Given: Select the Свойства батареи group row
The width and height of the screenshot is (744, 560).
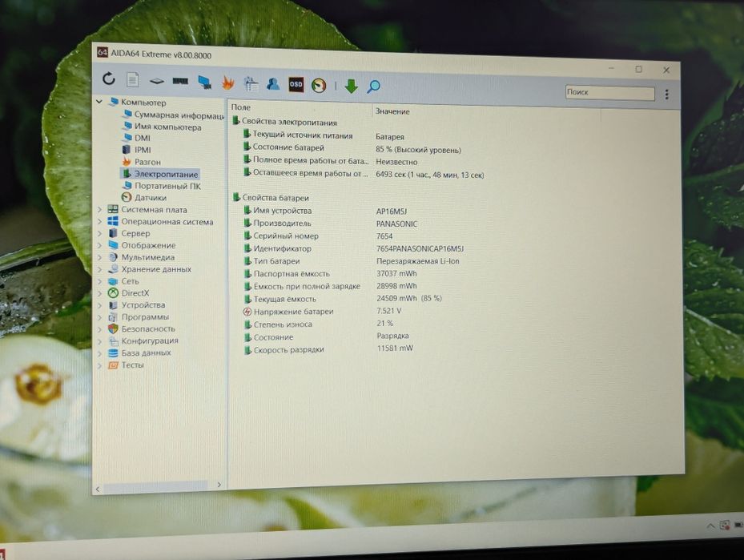Looking at the screenshot, I should pyautogui.click(x=271, y=197).
